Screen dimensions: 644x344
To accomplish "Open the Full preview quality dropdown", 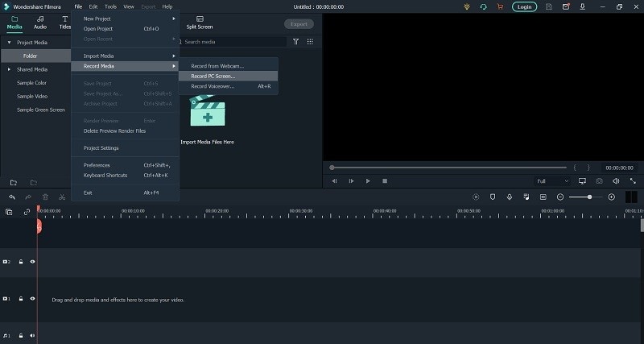I will click(553, 180).
